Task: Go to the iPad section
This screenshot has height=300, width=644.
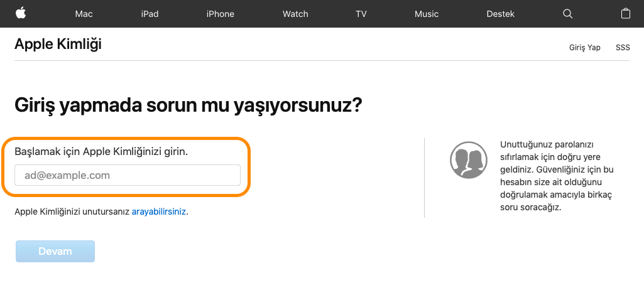Action: [x=150, y=14]
